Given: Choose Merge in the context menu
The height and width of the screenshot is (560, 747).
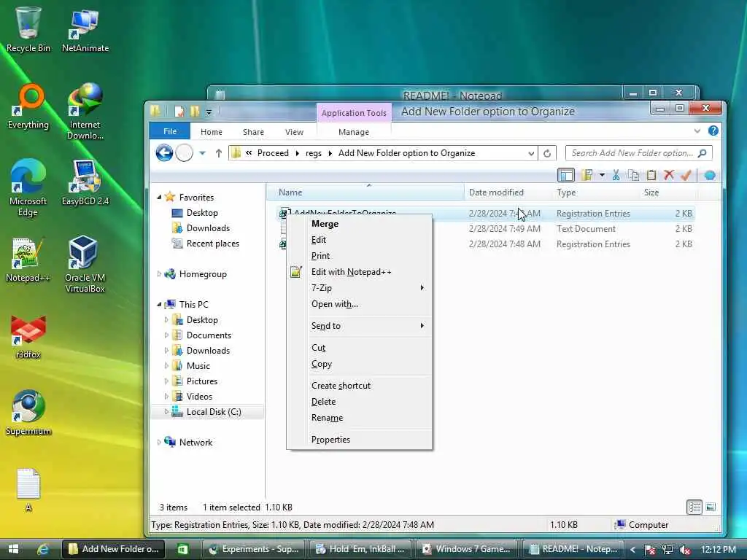Looking at the screenshot, I should [359, 224].
